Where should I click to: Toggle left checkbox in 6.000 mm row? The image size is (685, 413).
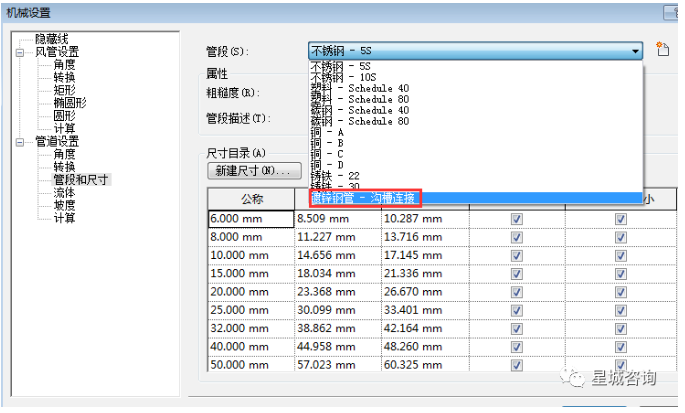517,219
